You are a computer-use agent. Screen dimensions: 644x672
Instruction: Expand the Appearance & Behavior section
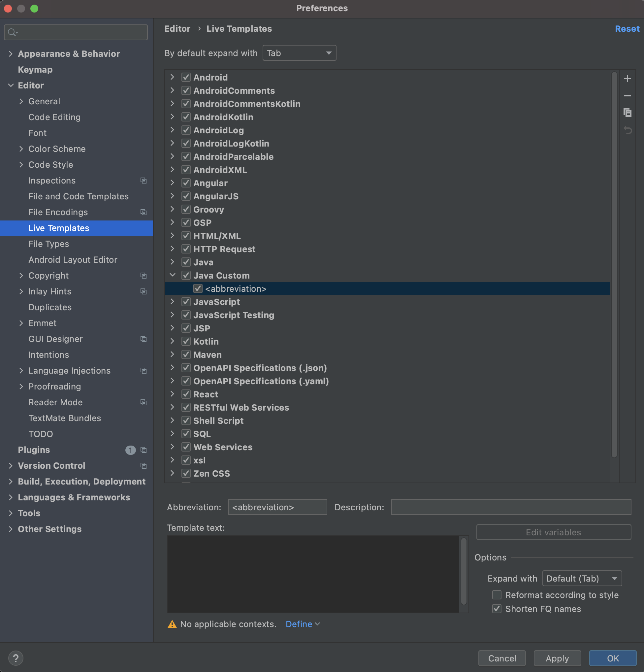click(x=11, y=54)
